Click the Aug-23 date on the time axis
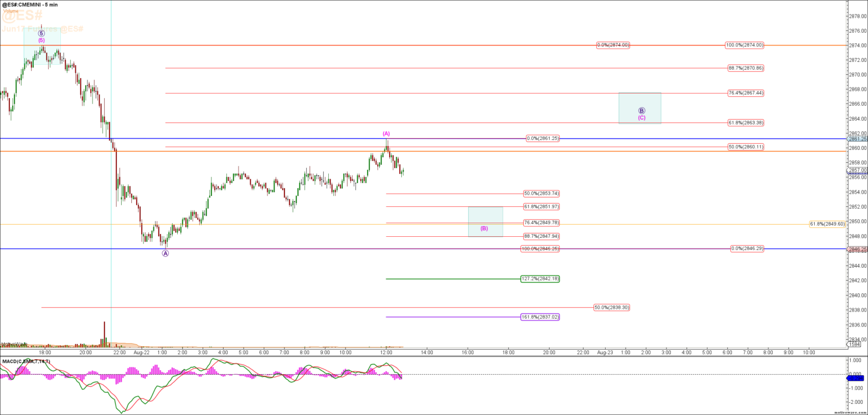The height and width of the screenshot is (415, 868). pyautogui.click(x=604, y=352)
